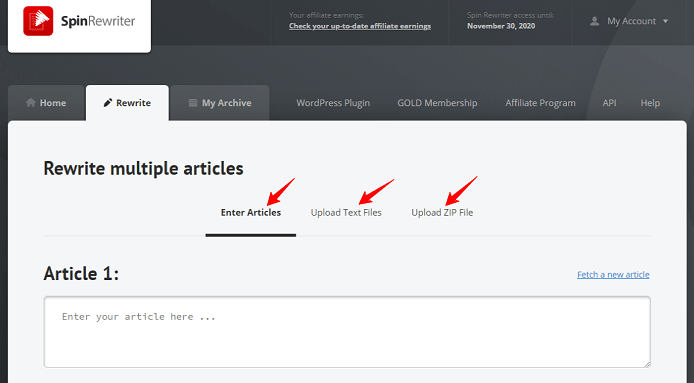Click the My Archive box icon
Viewport: 694px width, 383px height.
pos(193,103)
